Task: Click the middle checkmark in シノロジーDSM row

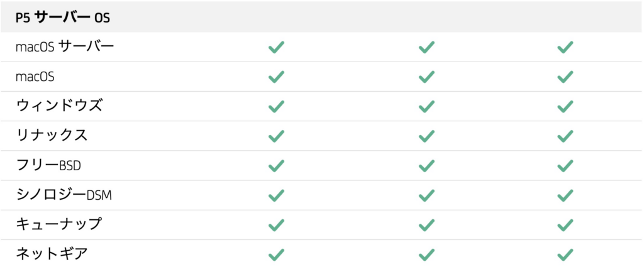Action: click(x=427, y=195)
